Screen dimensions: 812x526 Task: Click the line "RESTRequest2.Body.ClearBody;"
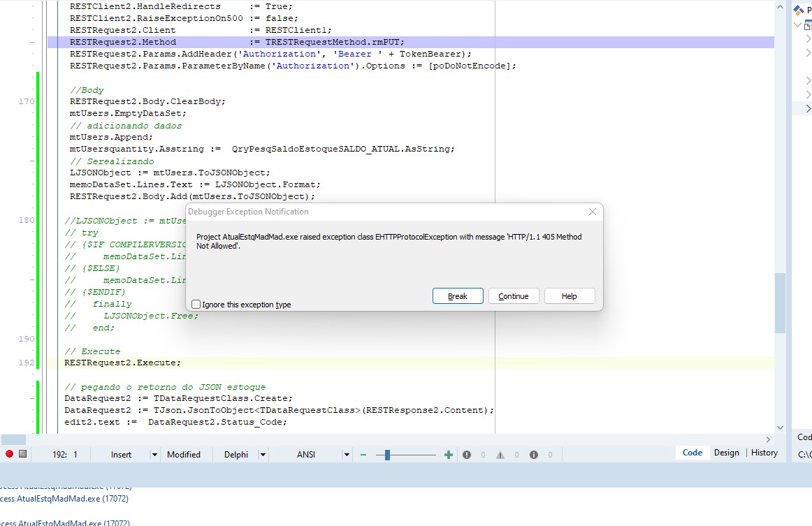[147, 101]
